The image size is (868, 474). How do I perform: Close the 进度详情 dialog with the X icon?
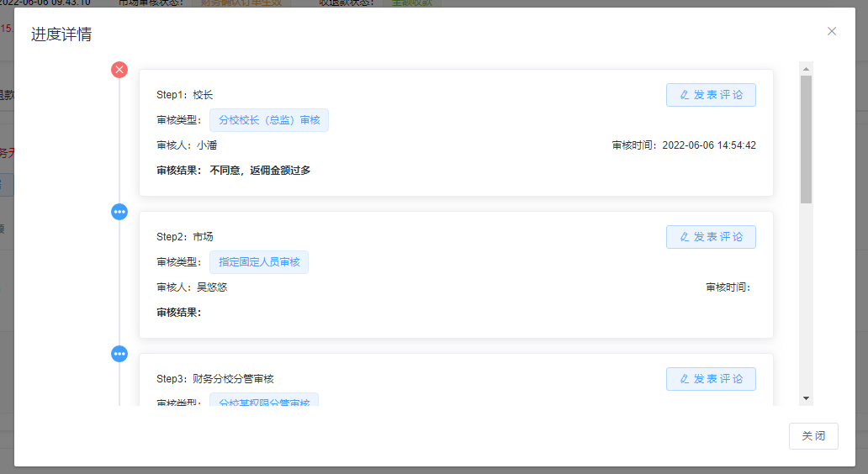(x=832, y=31)
